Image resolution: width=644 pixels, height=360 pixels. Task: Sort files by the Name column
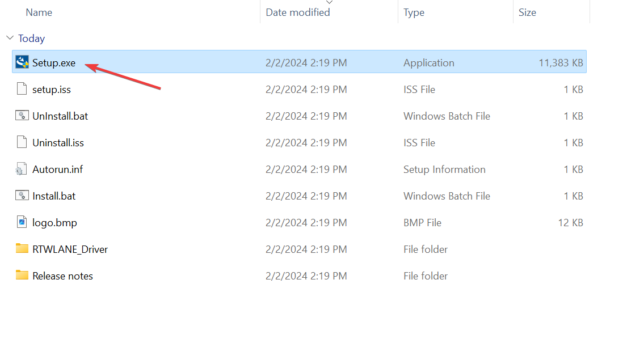tap(39, 12)
